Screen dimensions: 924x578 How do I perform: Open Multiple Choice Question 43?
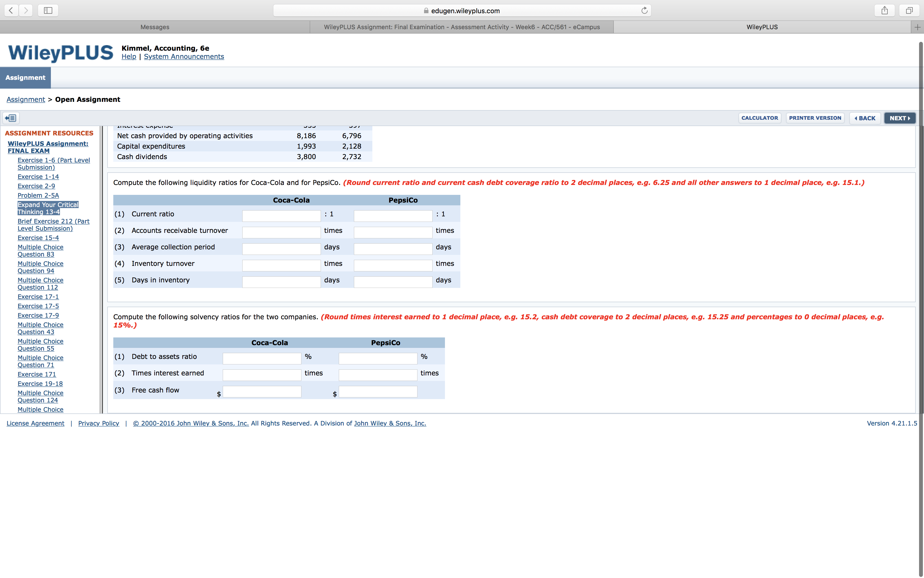pyautogui.click(x=40, y=328)
